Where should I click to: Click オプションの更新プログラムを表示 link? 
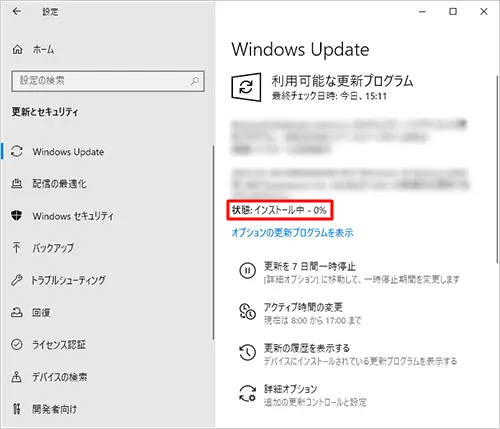coord(292,233)
